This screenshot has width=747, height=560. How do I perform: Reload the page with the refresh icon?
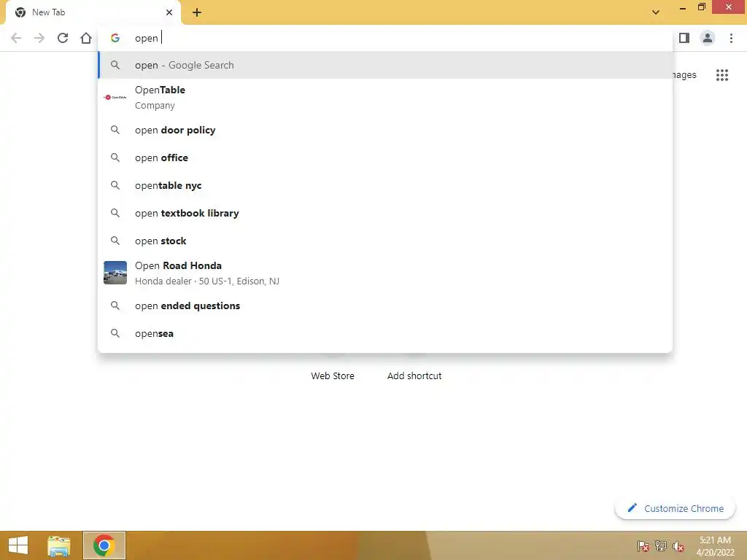click(x=63, y=38)
